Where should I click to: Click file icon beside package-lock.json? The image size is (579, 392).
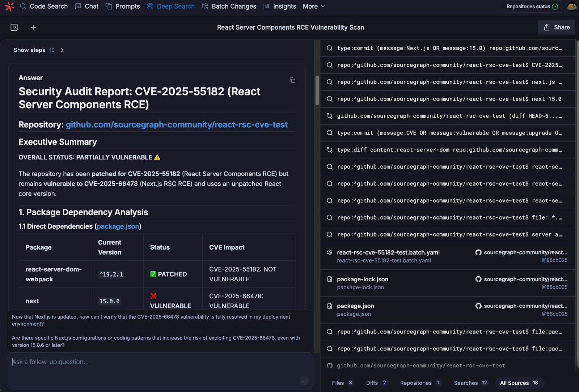330,279
